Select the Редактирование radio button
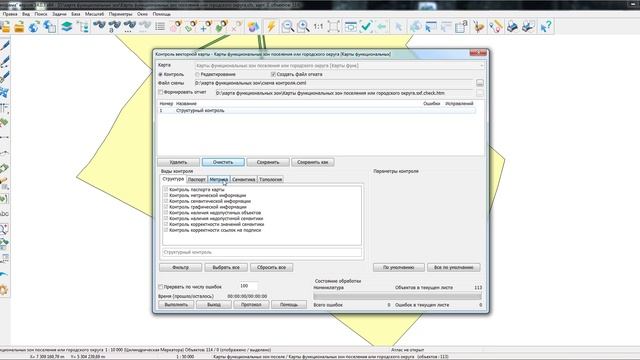Viewport: 640px width, 360px height. coord(198,75)
